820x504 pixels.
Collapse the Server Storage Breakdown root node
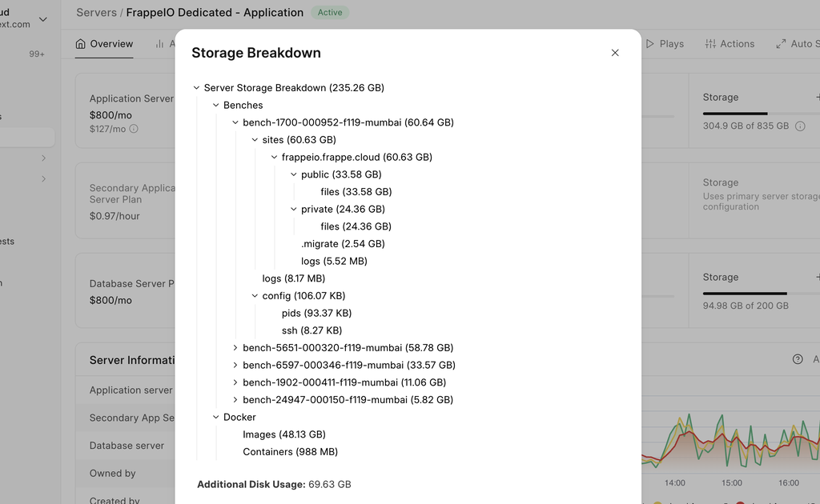click(197, 88)
